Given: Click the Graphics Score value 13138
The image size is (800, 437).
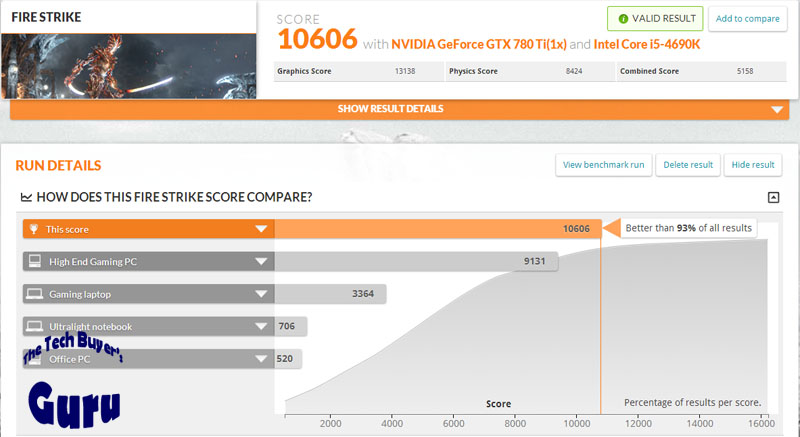Looking at the screenshot, I should (405, 71).
